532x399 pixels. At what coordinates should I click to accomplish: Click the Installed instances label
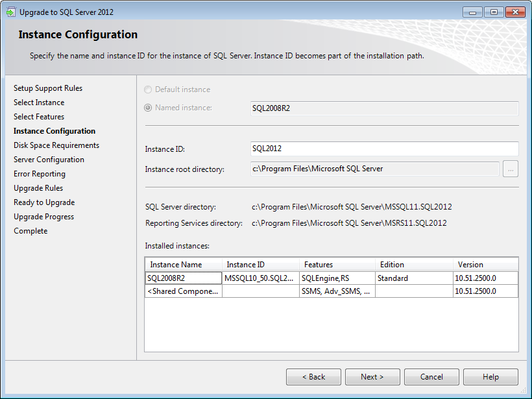177,246
